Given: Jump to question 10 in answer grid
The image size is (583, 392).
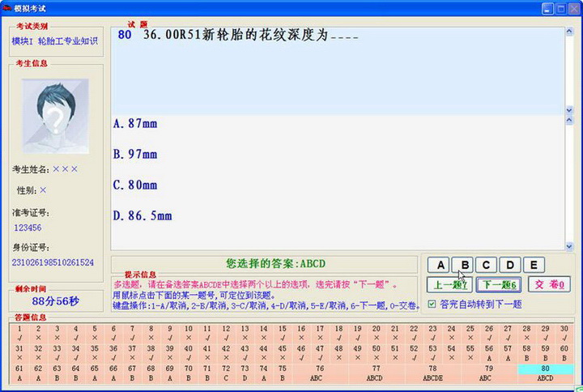Looking at the screenshot, I should click(189, 333).
